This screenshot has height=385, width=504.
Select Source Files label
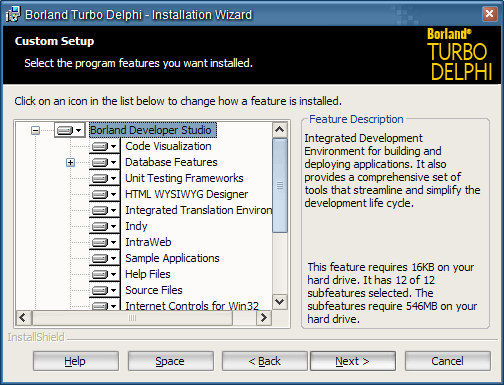154,290
